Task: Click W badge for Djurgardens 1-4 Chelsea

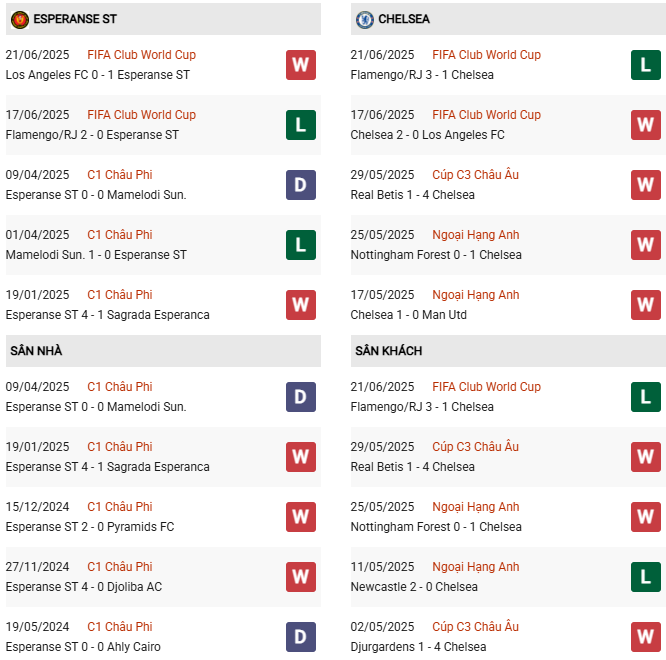Action: [x=645, y=637]
